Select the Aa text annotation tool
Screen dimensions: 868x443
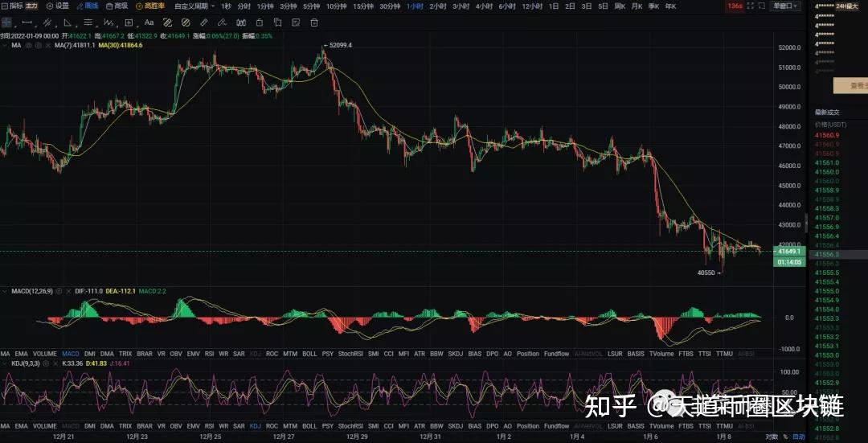[x=149, y=23]
